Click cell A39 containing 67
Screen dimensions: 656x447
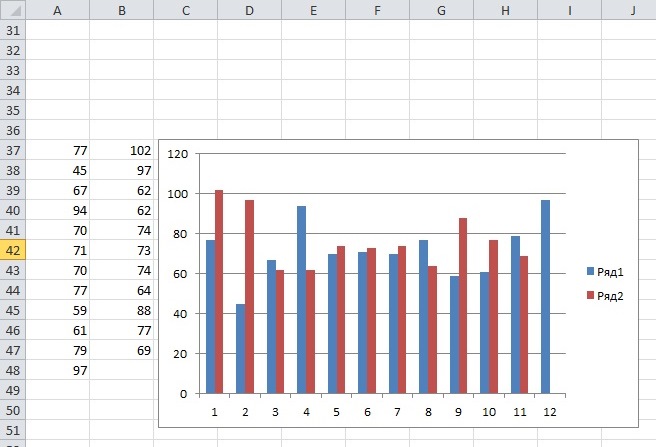pos(58,190)
